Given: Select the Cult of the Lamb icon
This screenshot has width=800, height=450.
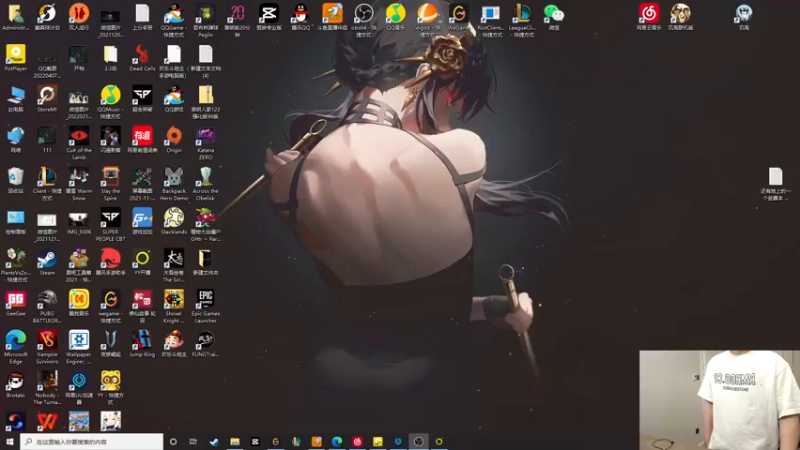Looking at the screenshot, I should (x=79, y=136).
